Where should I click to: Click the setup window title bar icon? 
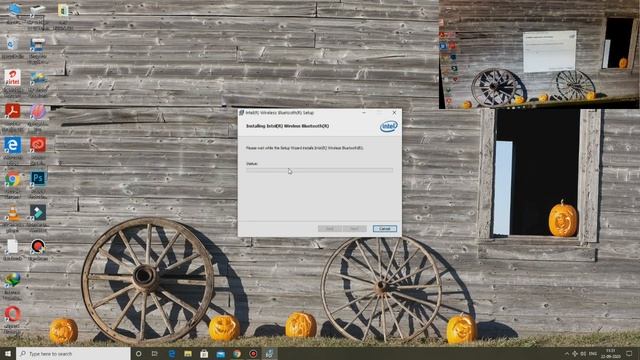[241, 113]
